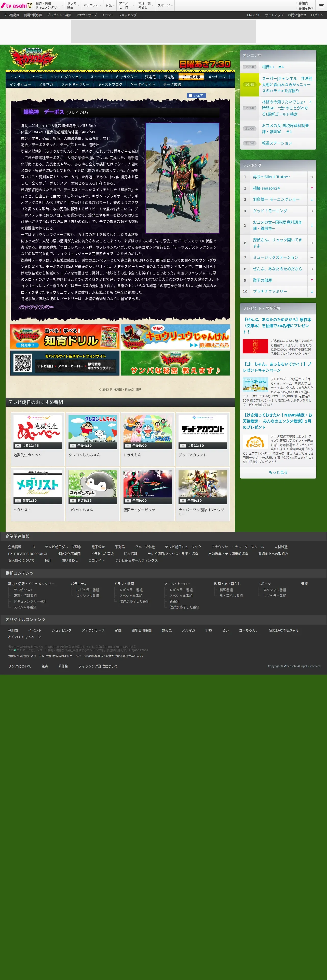Click the Kyoryuger show logo
Viewport: 327px width, 980px height.
pyautogui.click(x=34, y=57)
